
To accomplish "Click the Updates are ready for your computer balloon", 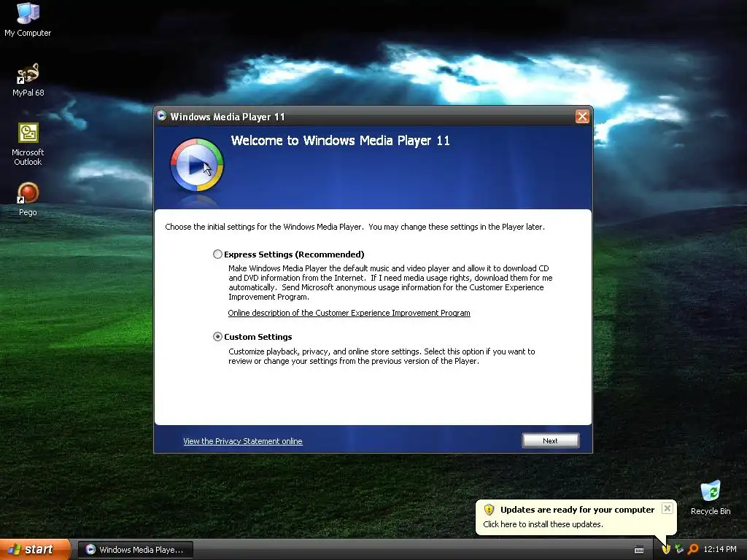I will (x=576, y=517).
